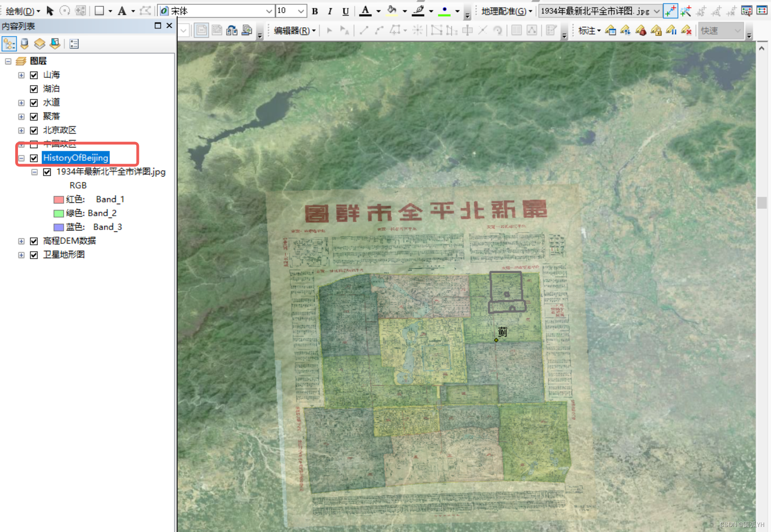This screenshot has height=532, width=771.
Task: Float the 内容列表 panel
Action: (x=158, y=26)
